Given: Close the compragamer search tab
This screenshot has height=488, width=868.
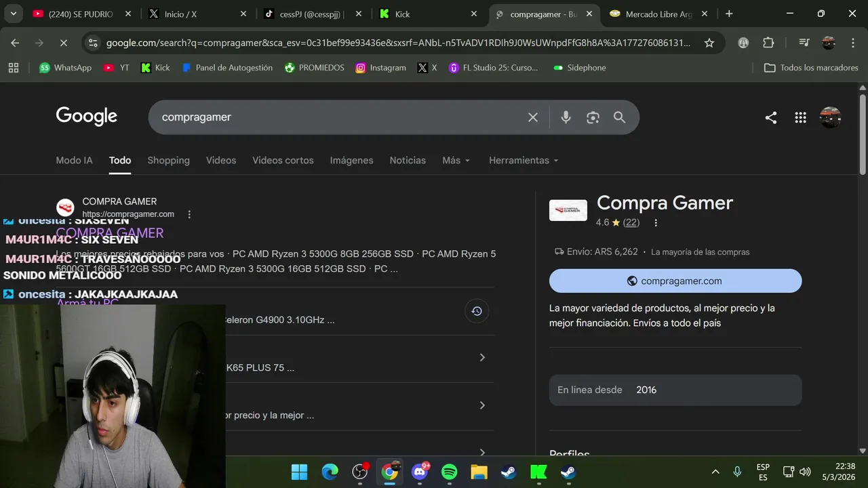Looking at the screenshot, I should [x=589, y=14].
